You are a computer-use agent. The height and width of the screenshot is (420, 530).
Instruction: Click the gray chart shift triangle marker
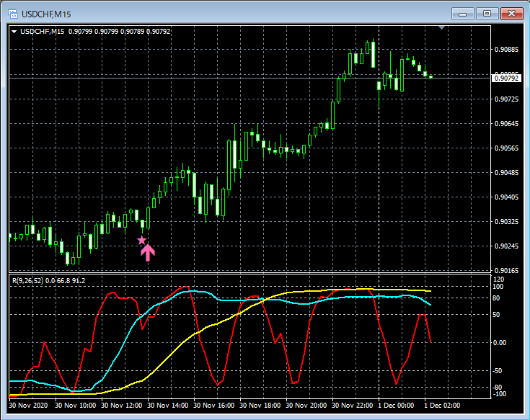(x=443, y=28)
